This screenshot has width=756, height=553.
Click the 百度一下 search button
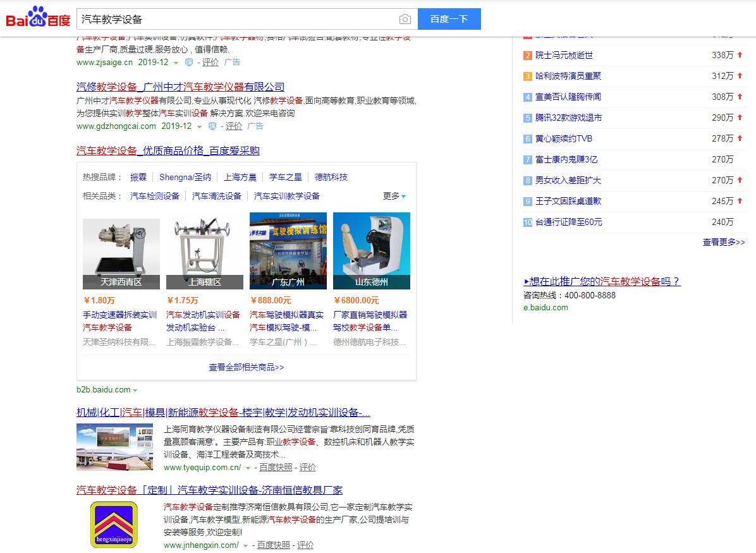click(449, 19)
